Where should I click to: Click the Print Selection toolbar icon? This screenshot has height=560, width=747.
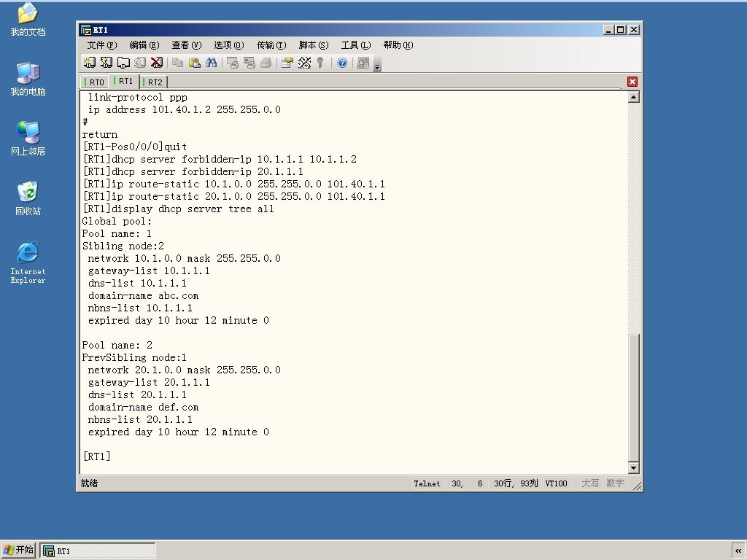(x=249, y=63)
